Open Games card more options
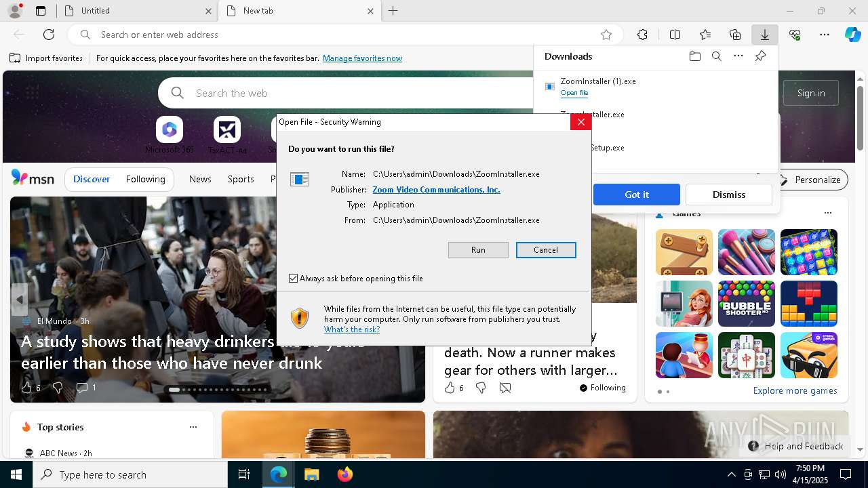This screenshot has width=868, height=488. [x=827, y=213]
